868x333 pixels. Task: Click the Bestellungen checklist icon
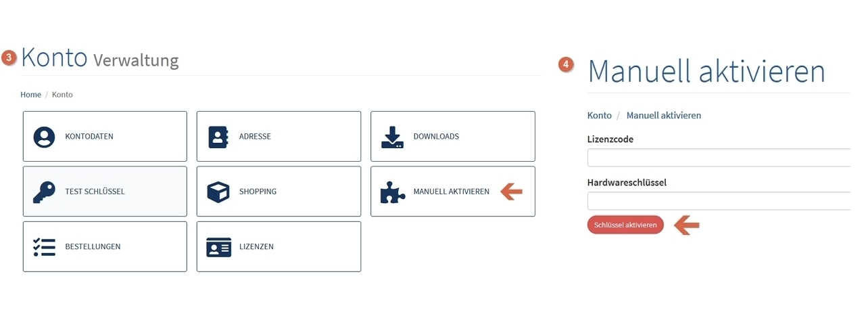click(44, 246)
